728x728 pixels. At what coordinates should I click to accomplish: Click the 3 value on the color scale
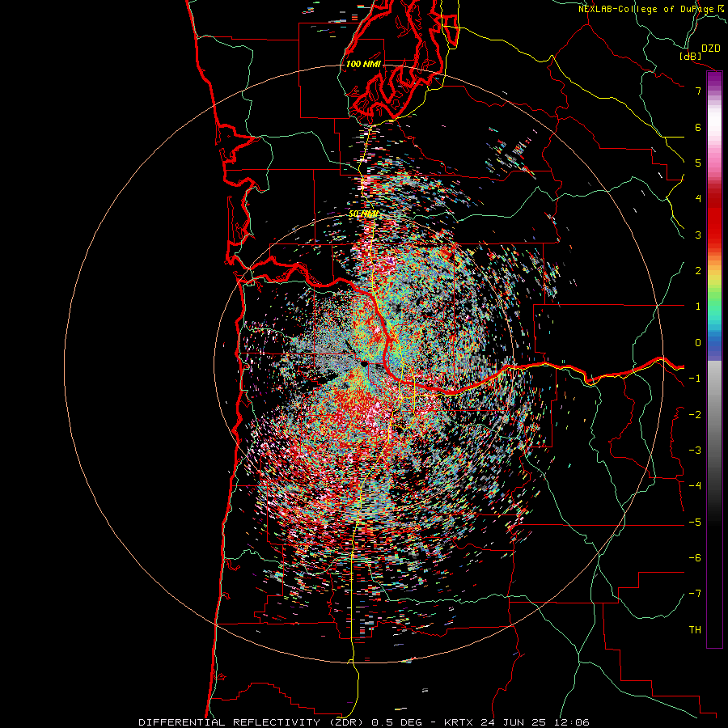698,235
